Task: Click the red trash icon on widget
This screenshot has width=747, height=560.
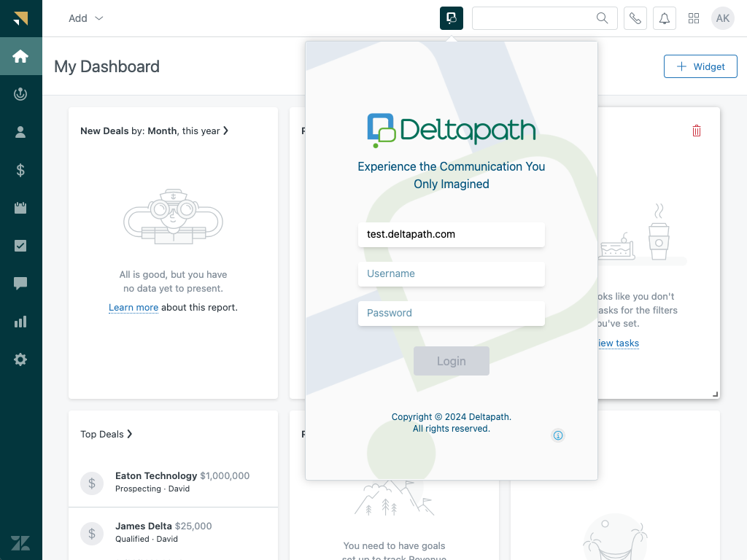Action: [697, 131]
